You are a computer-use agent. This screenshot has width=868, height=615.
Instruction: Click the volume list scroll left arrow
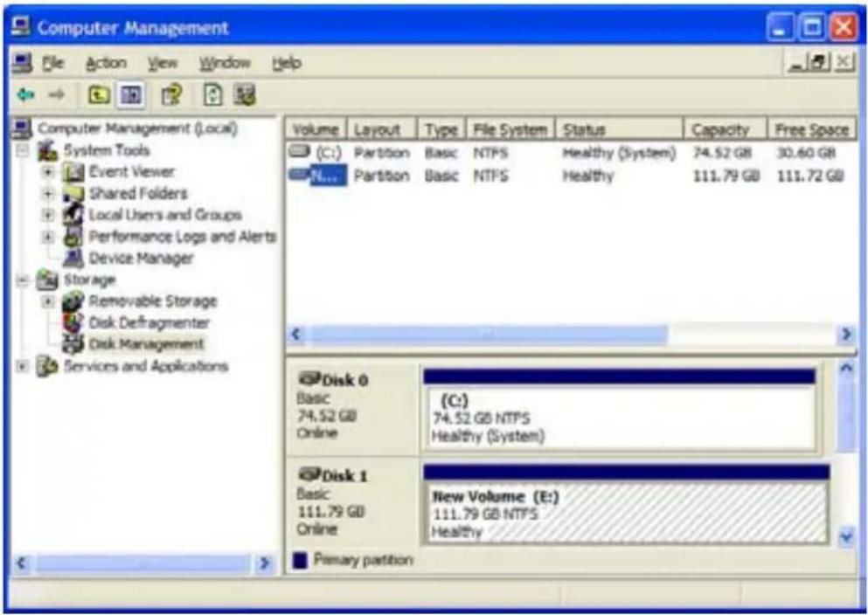(x=296, y=335)
